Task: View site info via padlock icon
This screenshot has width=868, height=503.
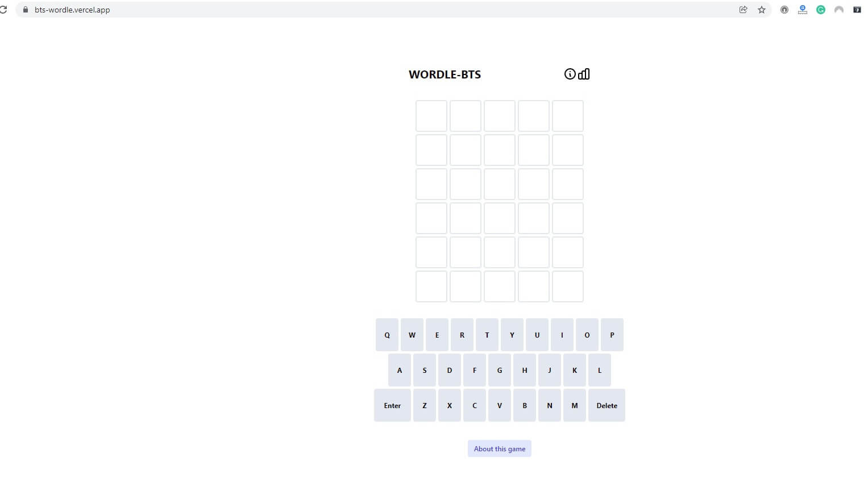Action: tap(25, 10)
